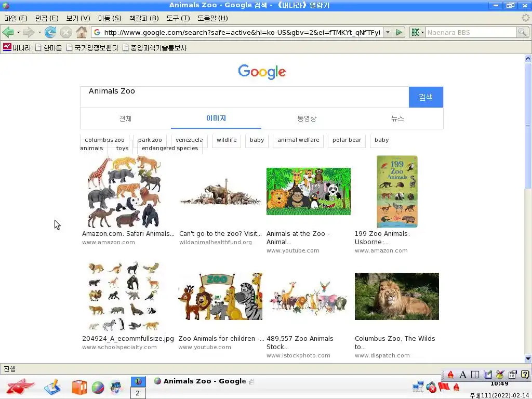Click the BBS search engine icon
This screenshot has height=399, width=532.
point(415,33)
